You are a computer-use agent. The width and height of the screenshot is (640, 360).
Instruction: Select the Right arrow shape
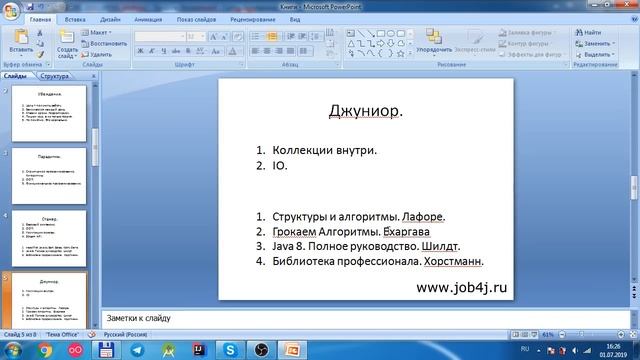click(x=381, y=43)
